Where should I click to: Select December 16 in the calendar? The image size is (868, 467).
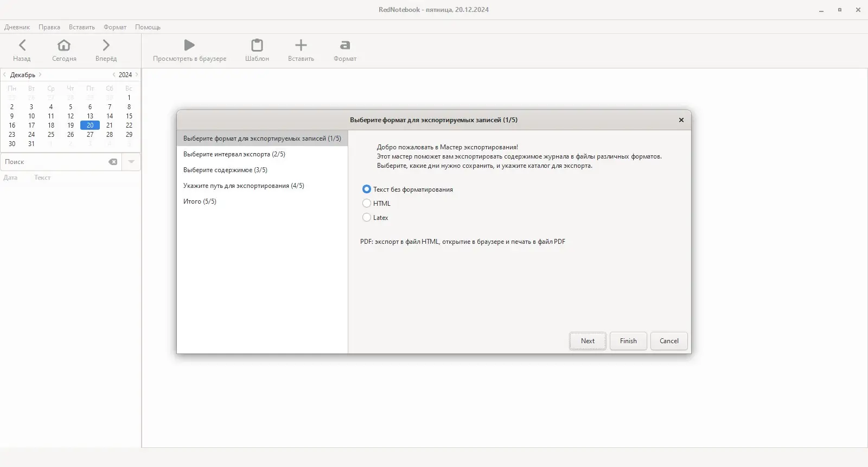pyautogui.click(x=12, y=125)
